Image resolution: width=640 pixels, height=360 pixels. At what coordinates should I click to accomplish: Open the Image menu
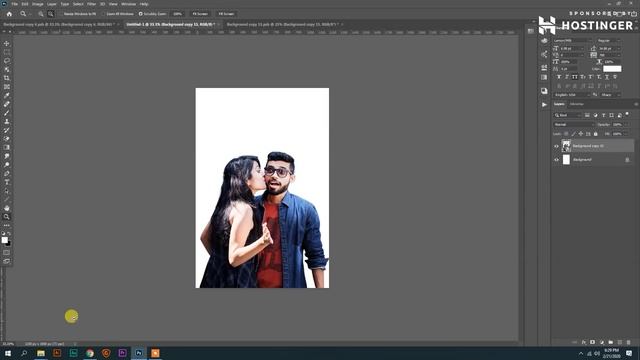pyautogui.click(x=37, y=4)
